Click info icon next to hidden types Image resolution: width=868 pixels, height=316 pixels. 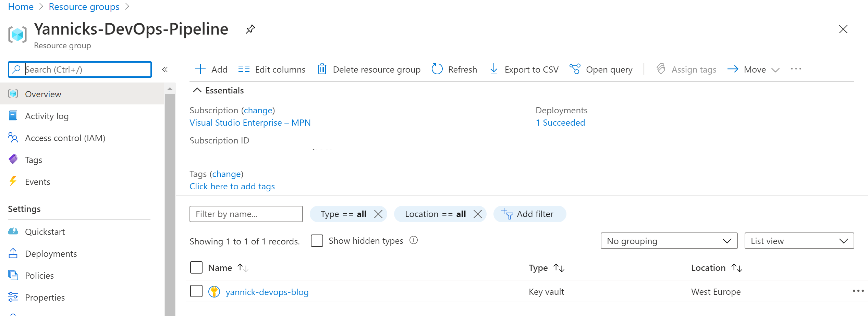coord(414,240)
